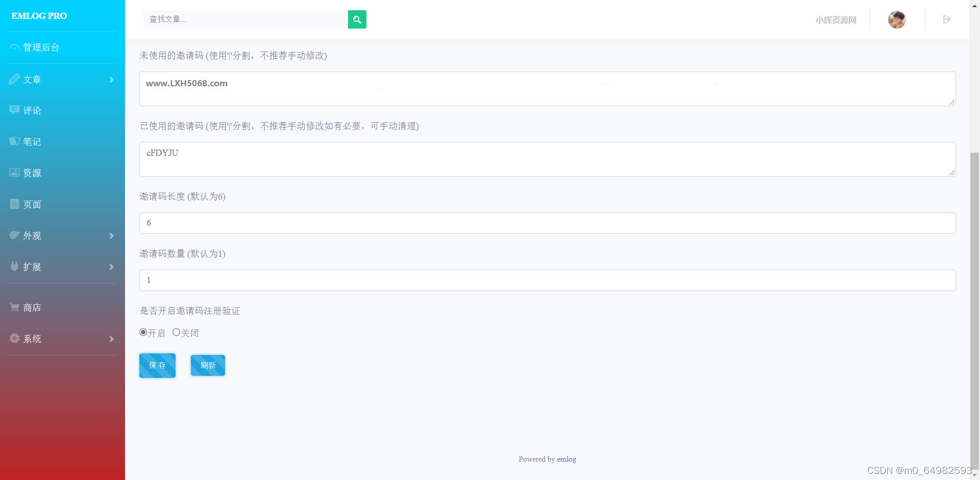Expand the 外观 submenu chevron

tap(111, 236)
